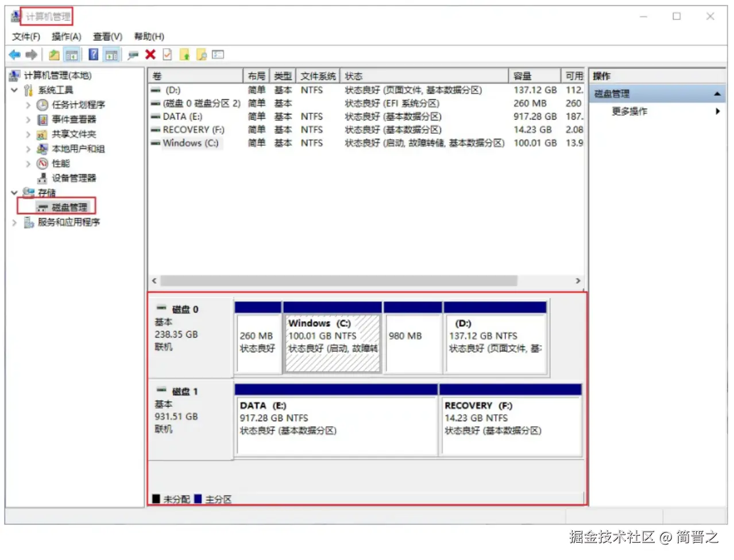The width and height of the screenshot is (734, 560).
Task: Click the volume list horizontal scrollbar right arrow
Action: click(578, 281)
